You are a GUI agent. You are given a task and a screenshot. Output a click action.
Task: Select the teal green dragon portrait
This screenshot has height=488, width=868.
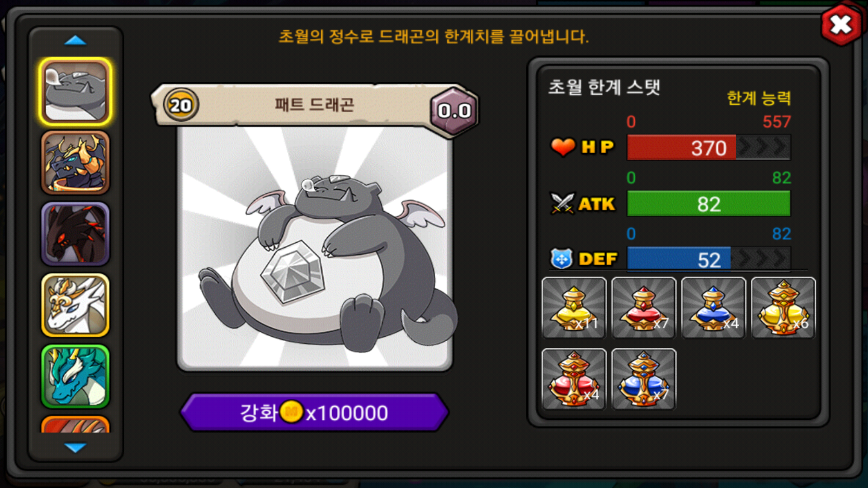tap(75, 376)
